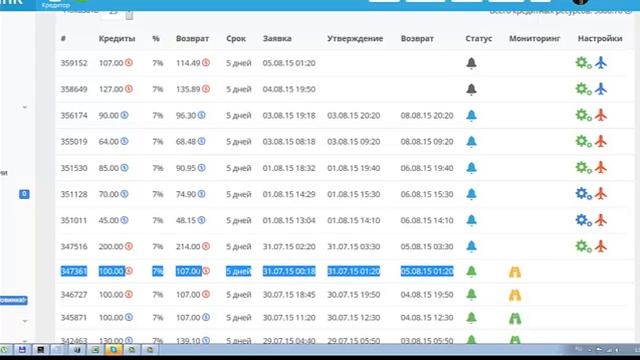
Task: Click blue airplane icon for loan 358649
Action: point(601,89)
